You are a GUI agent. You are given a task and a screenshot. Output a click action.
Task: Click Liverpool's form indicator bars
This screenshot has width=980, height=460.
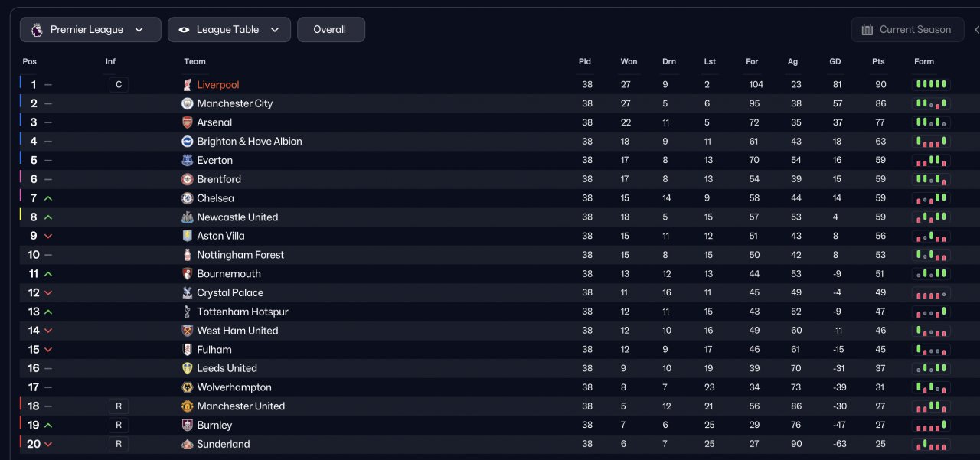(930, 85)
